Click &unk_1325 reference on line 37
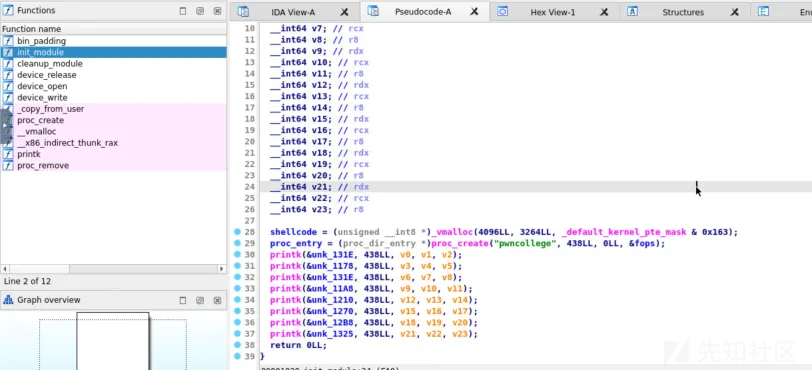 coord(330,334)
